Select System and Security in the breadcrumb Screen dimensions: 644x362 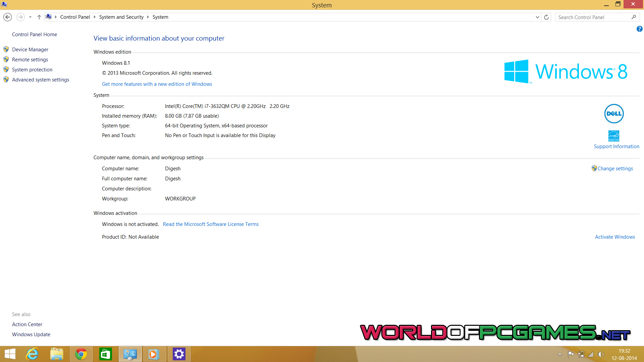(121, 17)
